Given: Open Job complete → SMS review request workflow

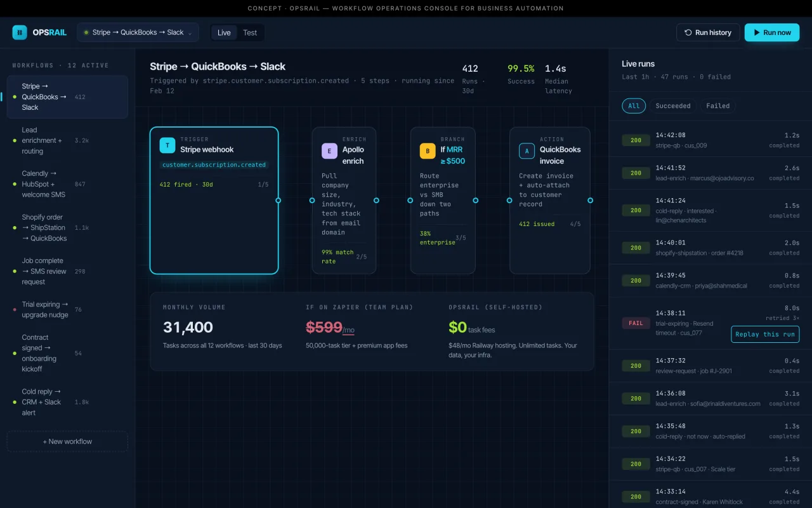Looking at the screenshot, I should pos(67,271).
